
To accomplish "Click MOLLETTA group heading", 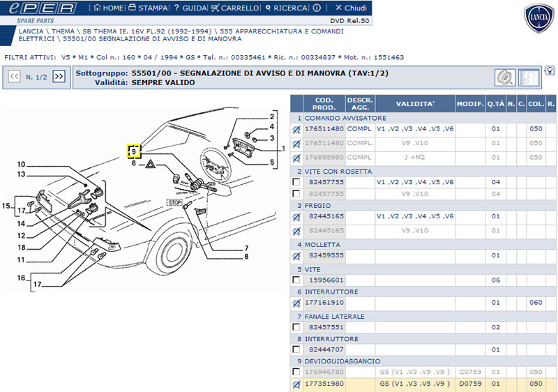I will 322,245.
